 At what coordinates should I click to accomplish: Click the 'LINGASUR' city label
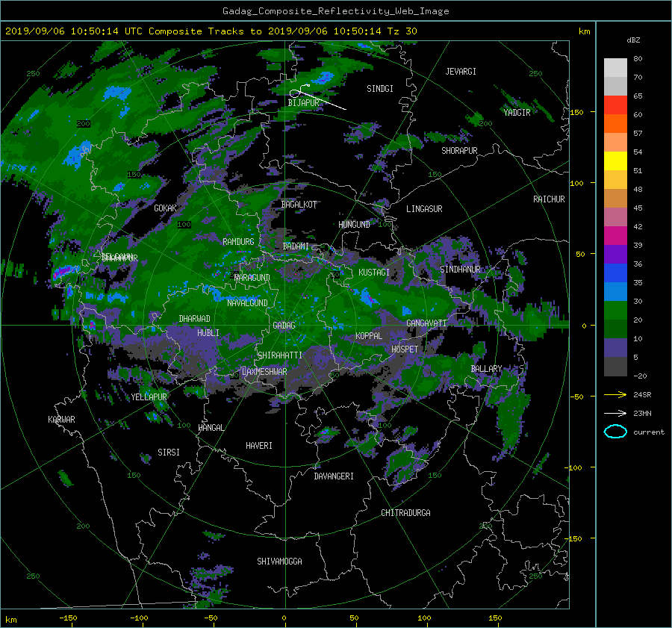click(424, 209)
